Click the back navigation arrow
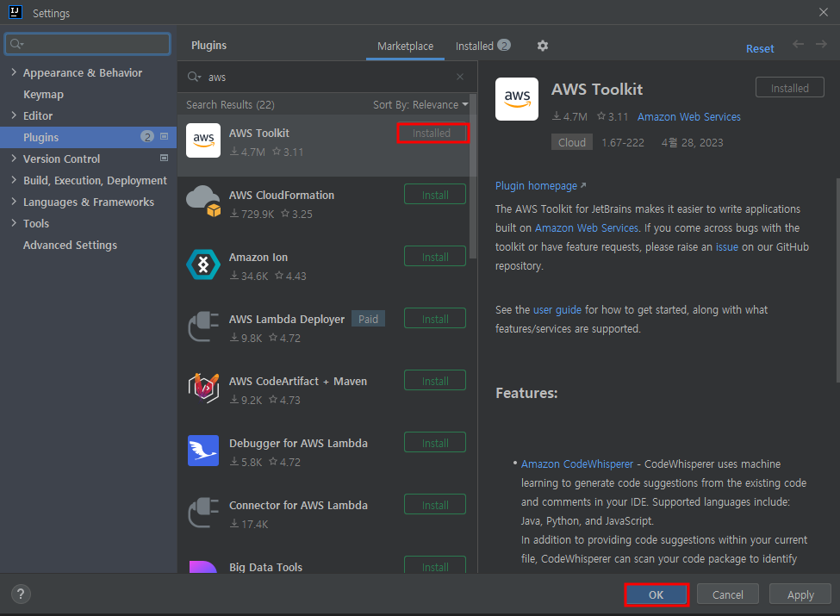The width and height of the screenshot is (840, 616). coord(798,45)
